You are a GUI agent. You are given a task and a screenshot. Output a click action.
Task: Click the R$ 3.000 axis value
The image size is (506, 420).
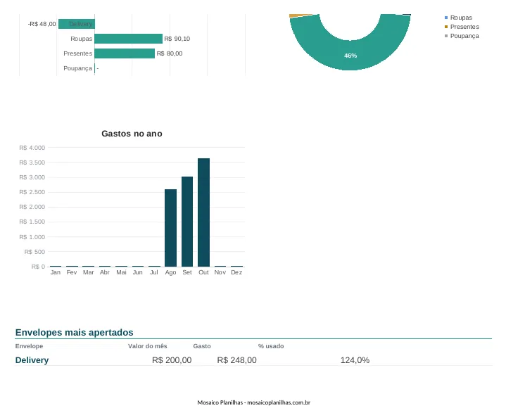pos(32,177)
